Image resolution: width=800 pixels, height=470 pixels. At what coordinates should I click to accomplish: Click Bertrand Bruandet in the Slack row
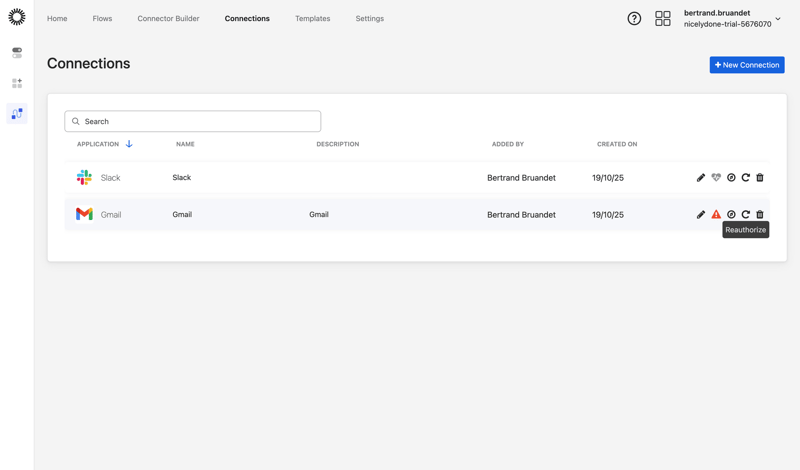click(x=521, y=178)
